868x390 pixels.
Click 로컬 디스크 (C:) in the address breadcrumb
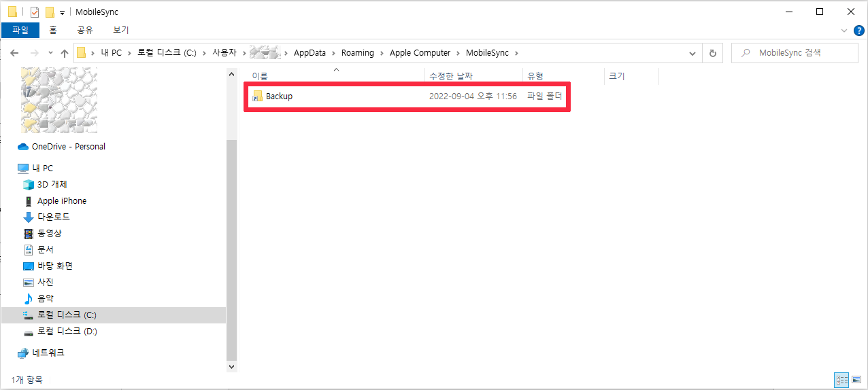(167, 53)
